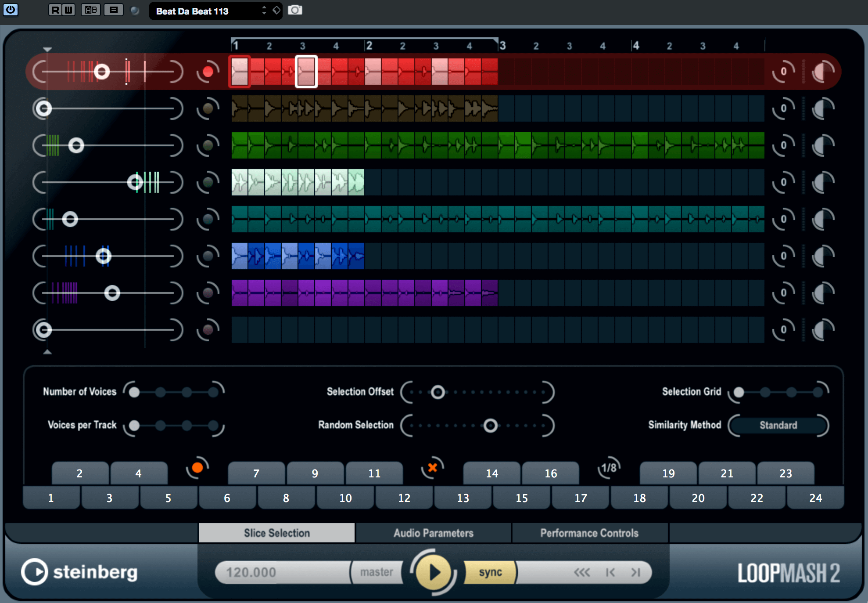Click the 1/8 jump interval knob
The height and width of the screenshot is (603, 868).
(x=609, y=468)
